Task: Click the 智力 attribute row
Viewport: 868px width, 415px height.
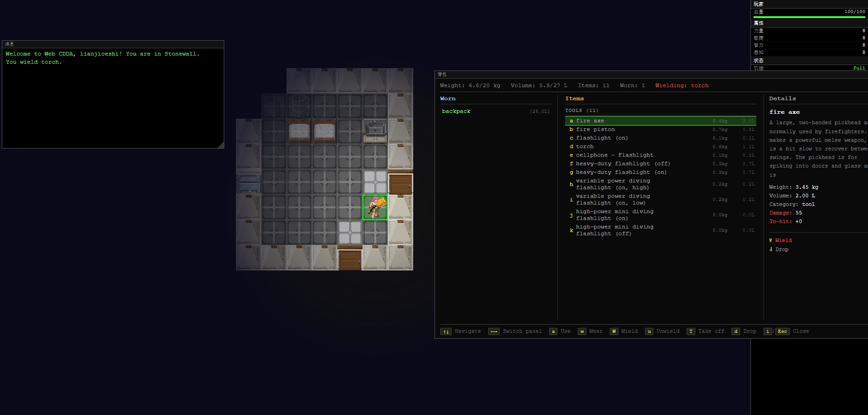Action: pos(809,45)
